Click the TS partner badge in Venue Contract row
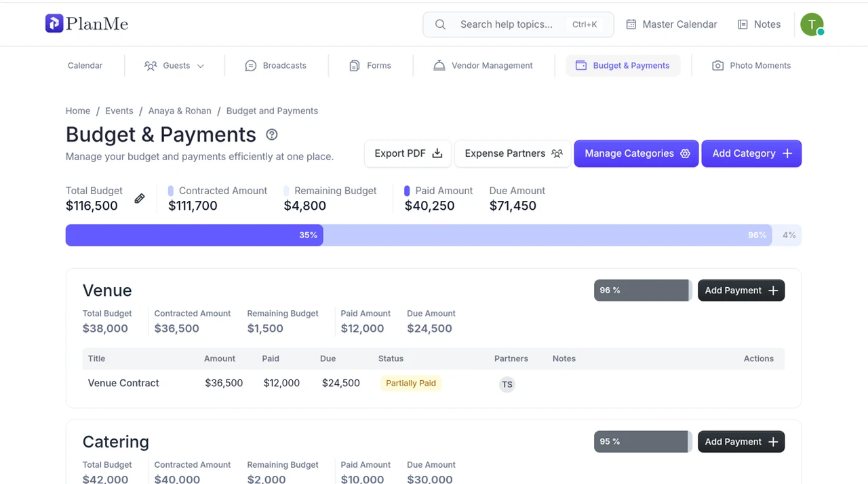The image size is (868, 484). tap(507, 384)
